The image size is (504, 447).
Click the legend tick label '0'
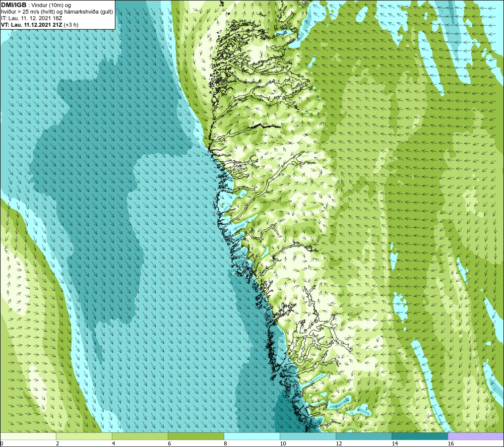click(x=2, y=443)
